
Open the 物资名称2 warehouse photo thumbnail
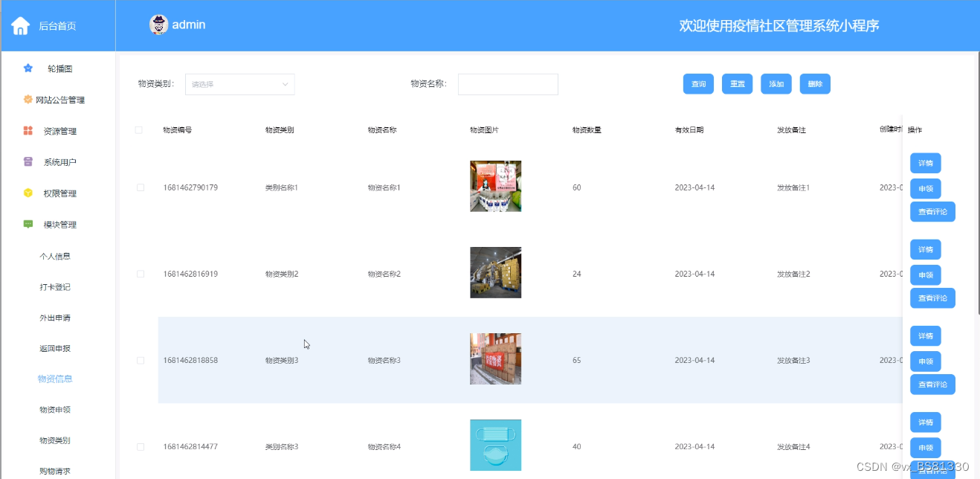pos(495,272)
